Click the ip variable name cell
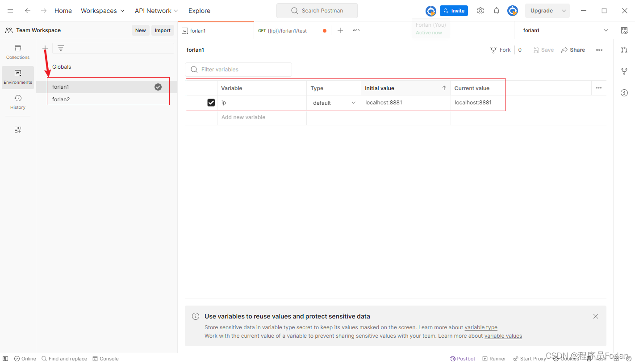This screenshot has width=635, height=364. 262,103
